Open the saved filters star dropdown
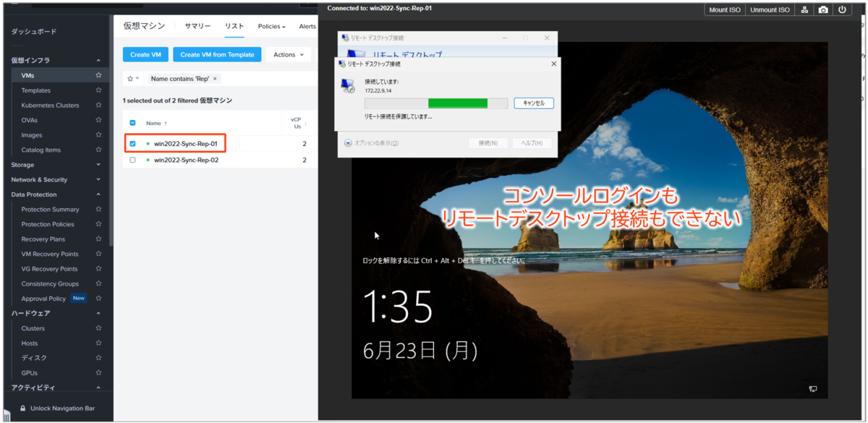Screen dimensions: 868x423 pyautogui.click(x=133, y=78)
